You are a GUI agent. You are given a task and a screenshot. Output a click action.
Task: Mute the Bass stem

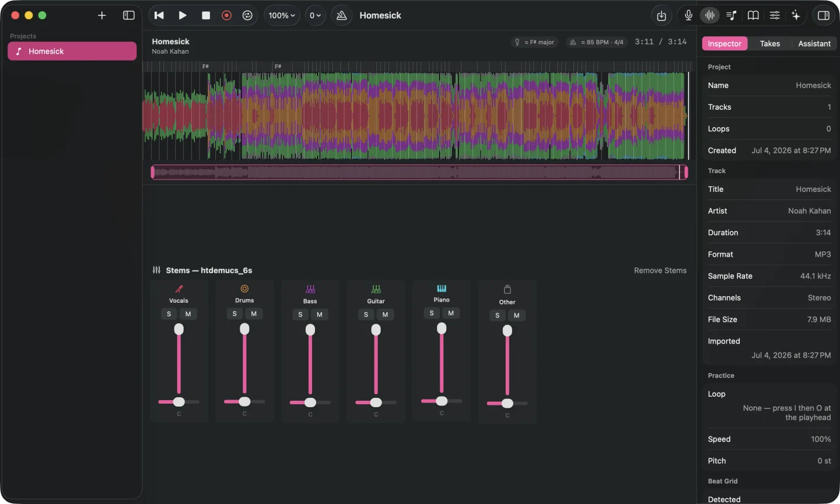tap(320, 314)
